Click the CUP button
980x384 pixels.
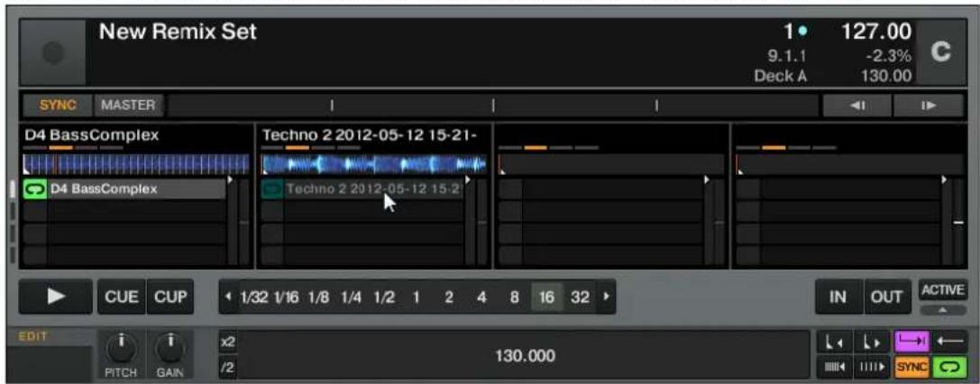pyautogui.click(x=170, y=297)
